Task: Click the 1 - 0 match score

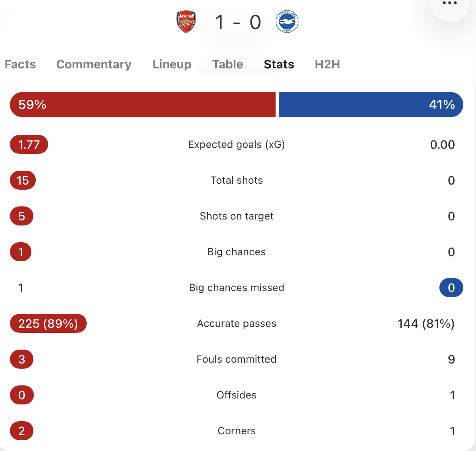Action: point(237,22)
